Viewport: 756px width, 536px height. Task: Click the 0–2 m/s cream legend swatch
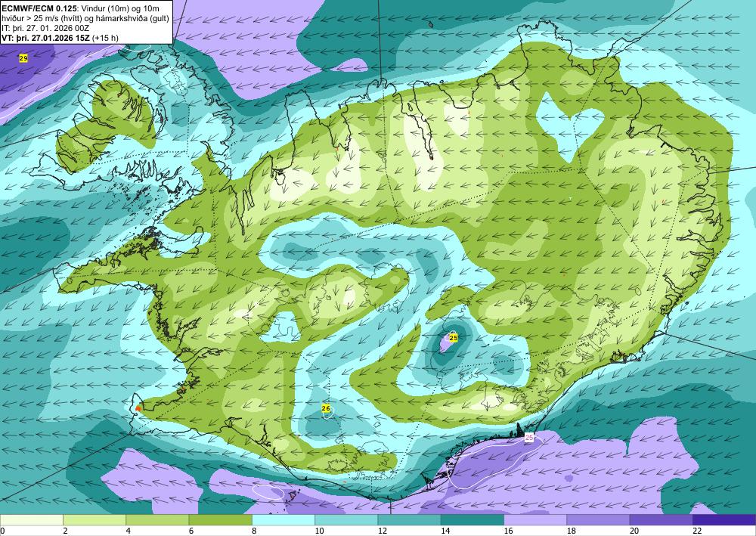[x=31, y=520]
